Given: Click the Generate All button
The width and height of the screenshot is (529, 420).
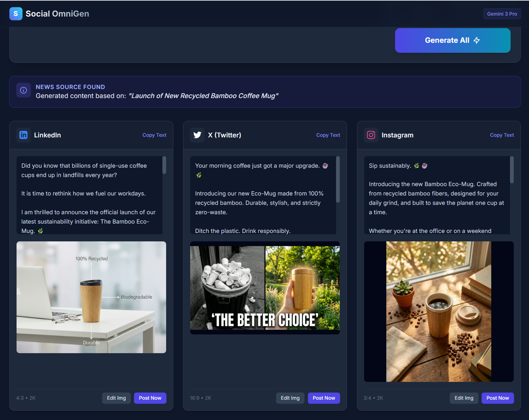Looking at the screenshot, I should [453, 40].
